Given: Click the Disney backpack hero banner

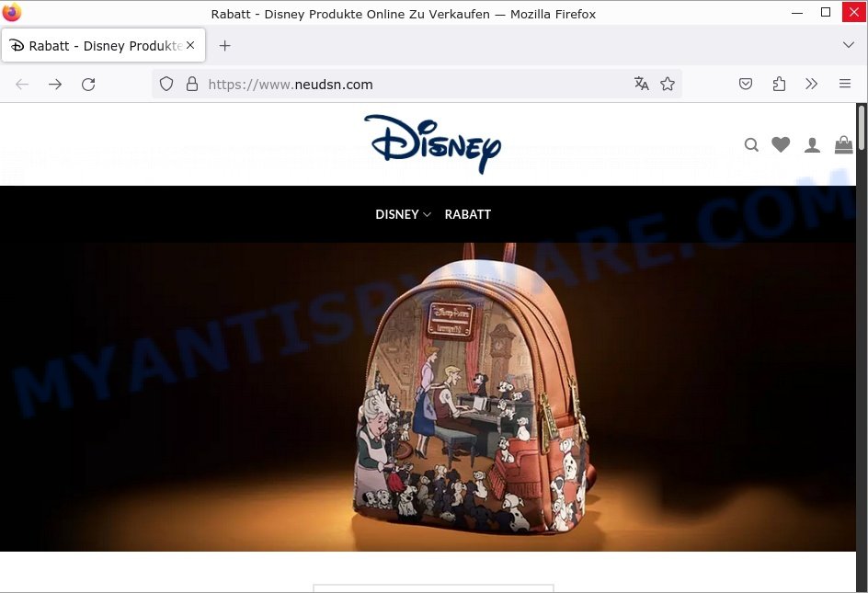Looking at the screenshot, I should coord(428,396).
